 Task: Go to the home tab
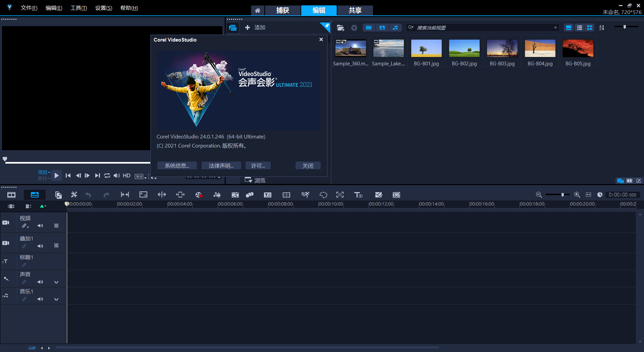tap(258, 10)
